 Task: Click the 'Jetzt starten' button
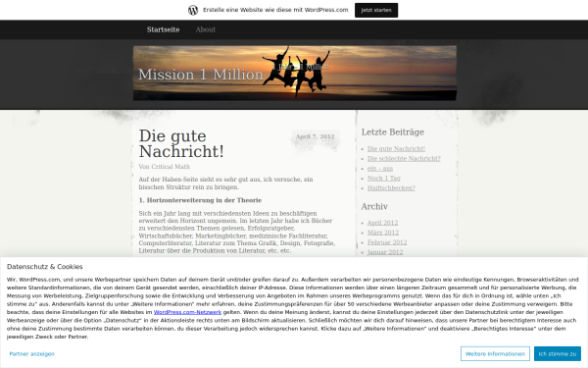coord(376,10)
